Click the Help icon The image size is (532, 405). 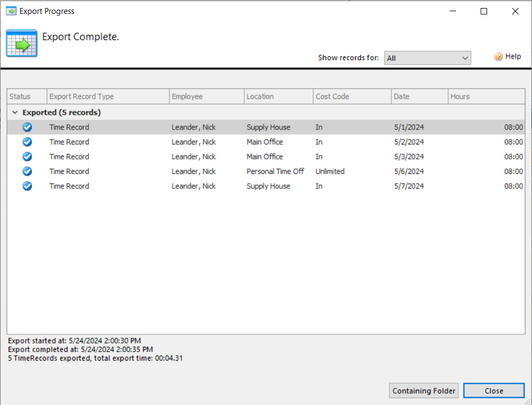(498, 57)
